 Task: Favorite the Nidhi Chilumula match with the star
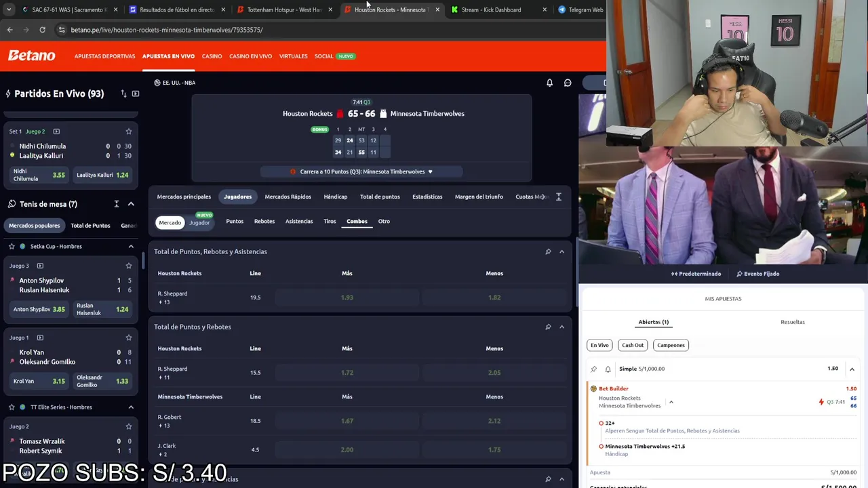pyautogui.click(x=128, y=131)
